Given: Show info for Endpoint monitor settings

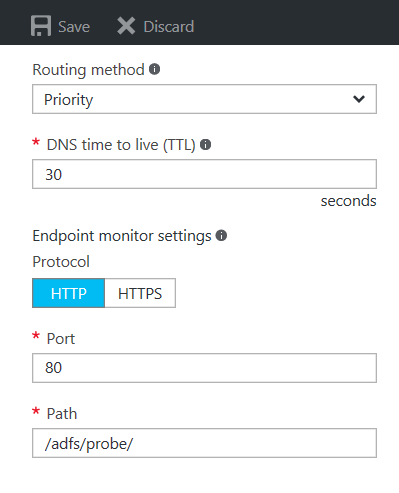Looking at the screenshot, I should 221,235.
